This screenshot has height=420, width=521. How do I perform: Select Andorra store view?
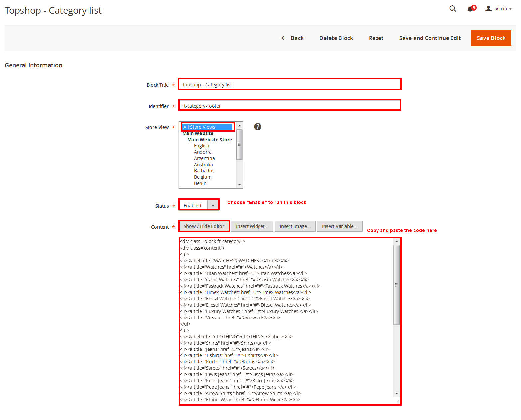203,152
